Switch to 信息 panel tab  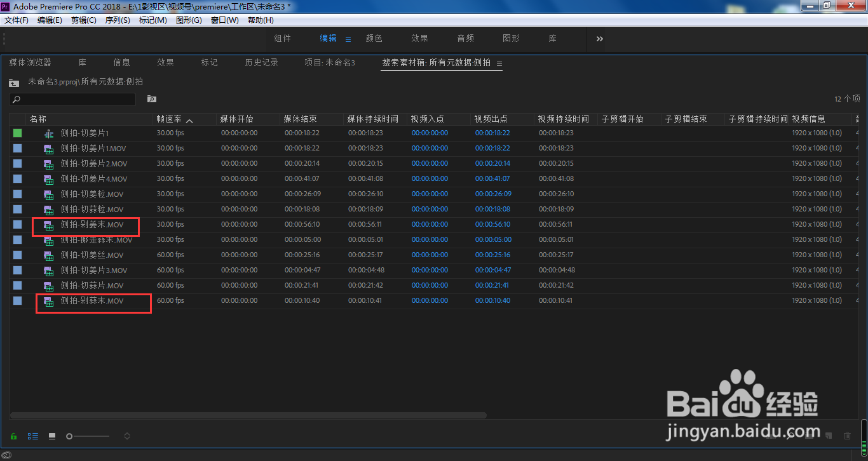(x=122, y=62)
